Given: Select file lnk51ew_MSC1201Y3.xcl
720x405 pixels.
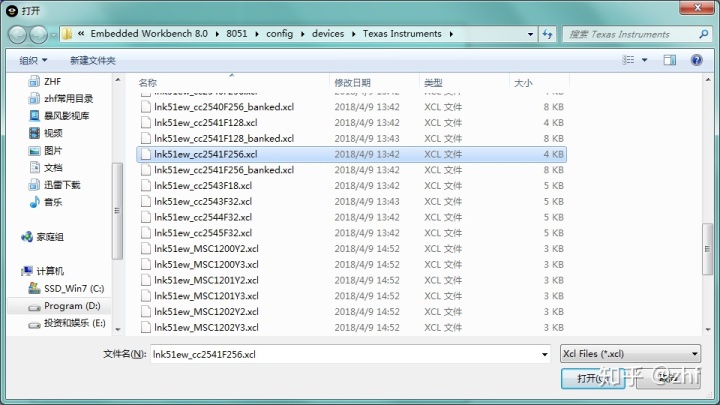Looking at the screenshot, I should (352, 296).
